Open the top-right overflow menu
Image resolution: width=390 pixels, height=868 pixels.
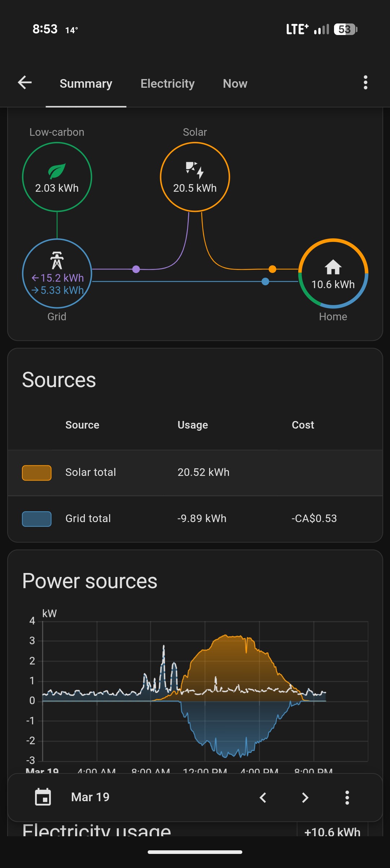click(x=365, y=83)
